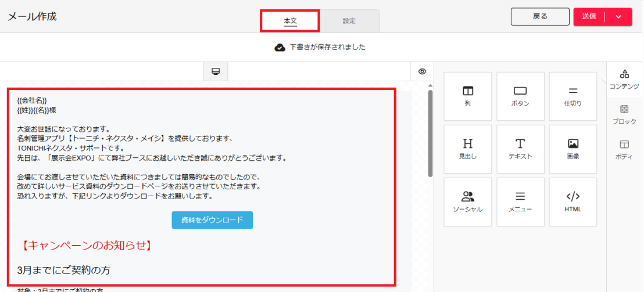
Task: Switch to the 設定 tab
Action: tap(349, 21)
